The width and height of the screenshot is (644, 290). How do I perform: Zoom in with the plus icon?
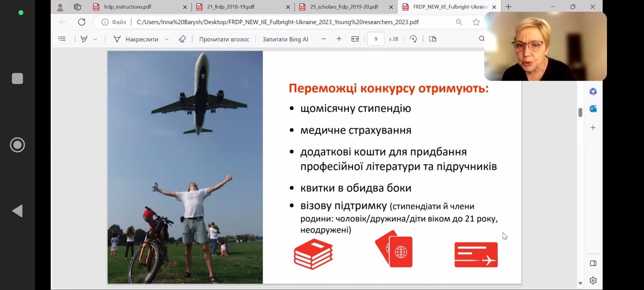pos(339,39)
